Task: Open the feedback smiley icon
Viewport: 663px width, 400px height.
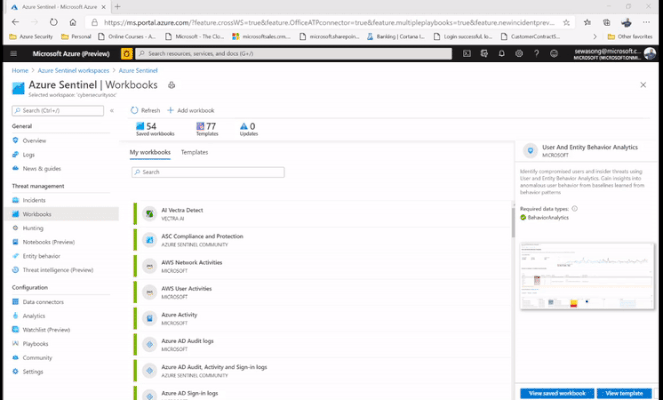Action: tap(554, 54)
